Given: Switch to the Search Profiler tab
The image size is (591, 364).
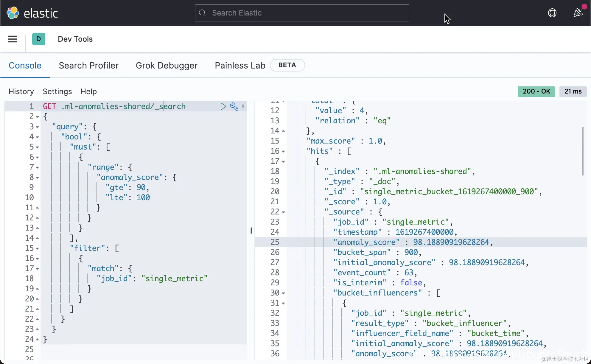Looking at the screenshot, I should click(88, 66).
